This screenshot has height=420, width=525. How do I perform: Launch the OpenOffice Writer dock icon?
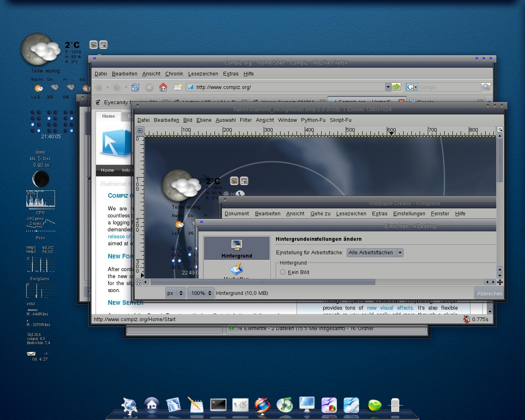point(351,405)
